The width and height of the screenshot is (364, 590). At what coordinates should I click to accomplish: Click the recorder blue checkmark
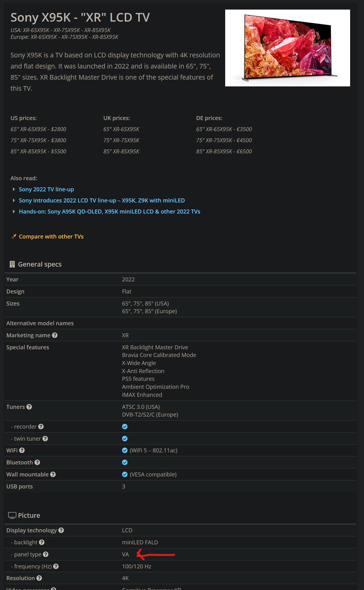[x=125, y=426]
